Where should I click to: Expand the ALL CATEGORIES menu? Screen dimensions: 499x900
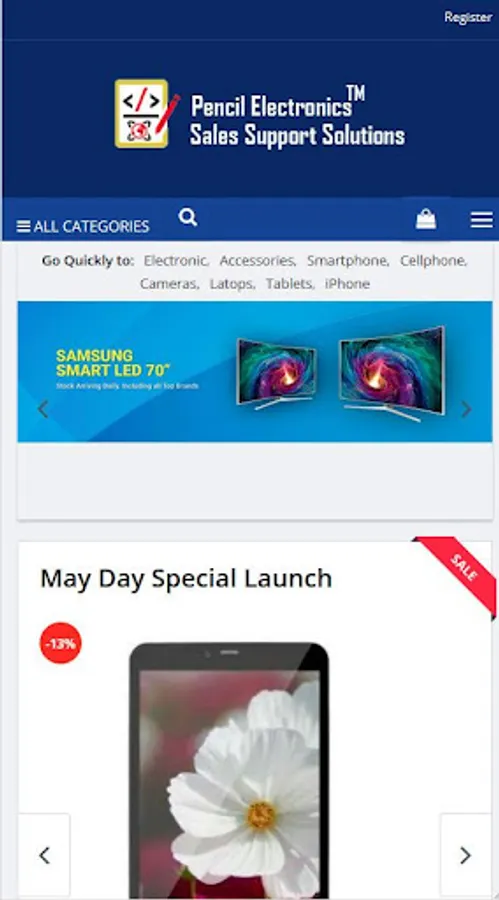tap(83, 226)
